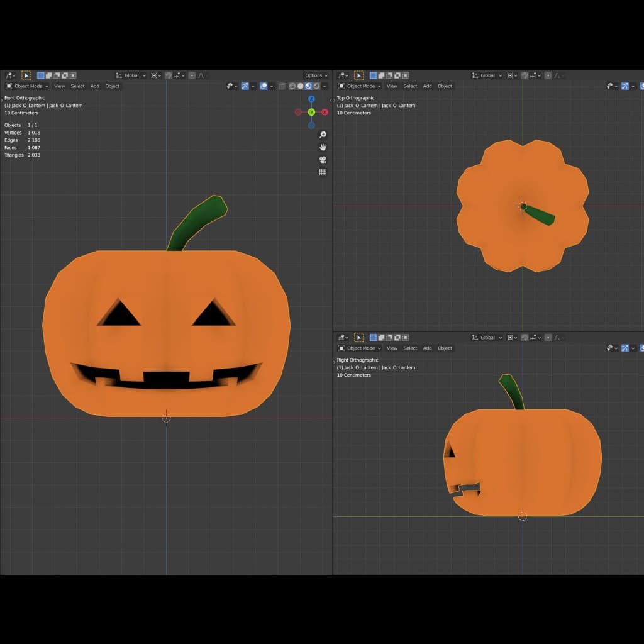The height and width of the screenshot is (644, 644).
Task: Toggle X-ray mode in front viewport header
Action: (282, 86)
